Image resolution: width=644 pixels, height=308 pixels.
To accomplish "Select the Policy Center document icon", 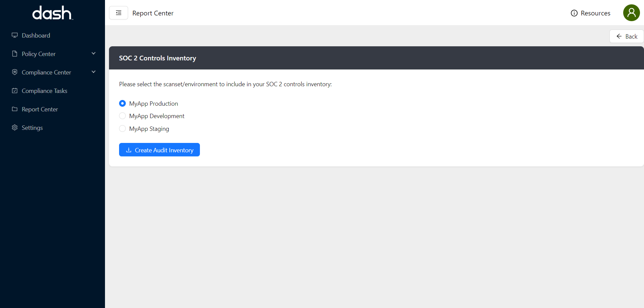I will 14,53.
